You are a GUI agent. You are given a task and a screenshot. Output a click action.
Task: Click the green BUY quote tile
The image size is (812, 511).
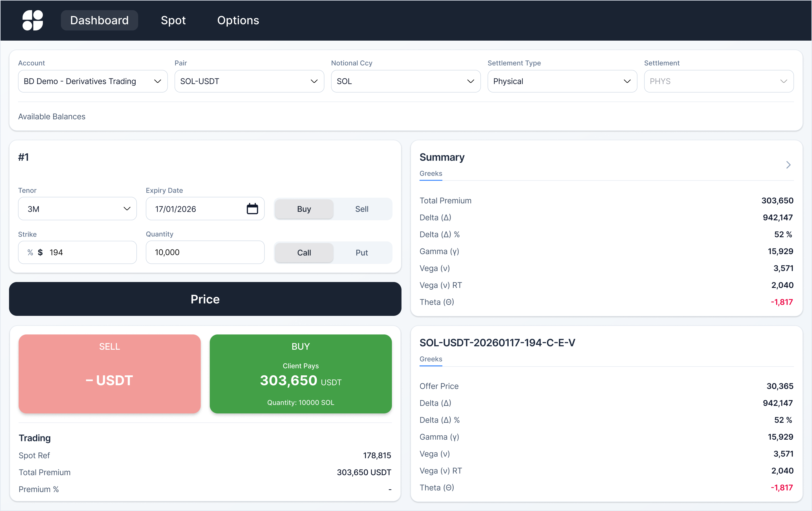301,374
